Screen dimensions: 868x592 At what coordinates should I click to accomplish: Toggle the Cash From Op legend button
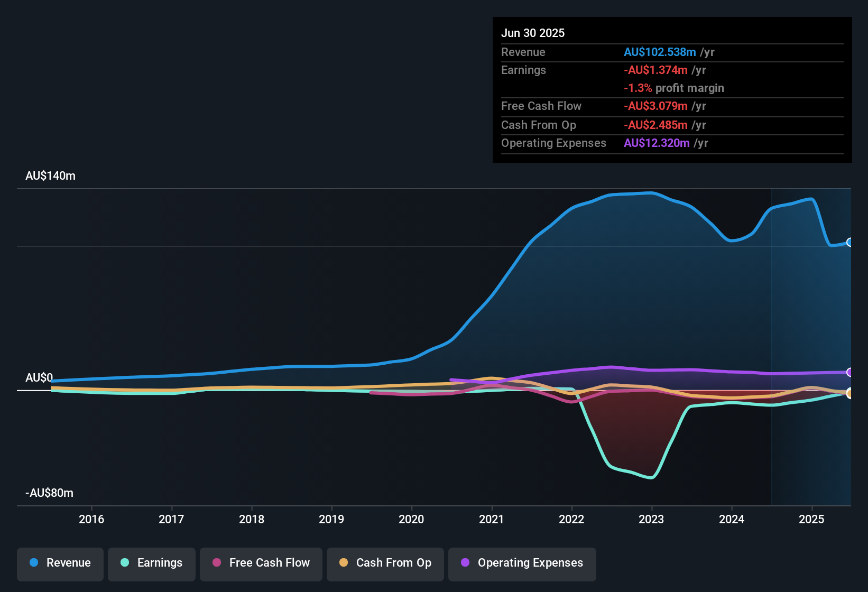(x=385, y=564)
